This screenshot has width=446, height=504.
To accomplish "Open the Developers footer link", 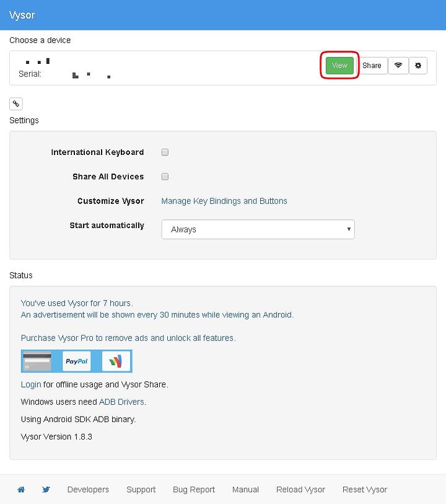I will point(88,490).
